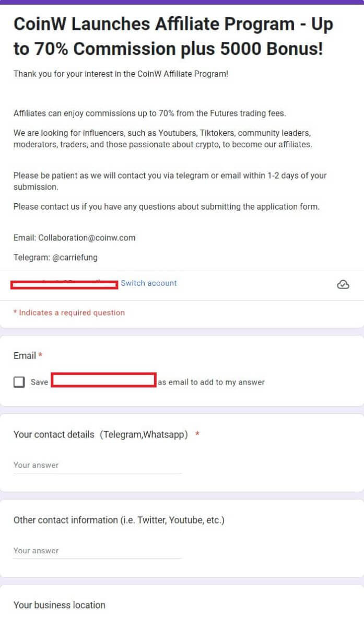Click the Your business location question label
This screenshot has height=627, width=364.
(x=60, y=605)
